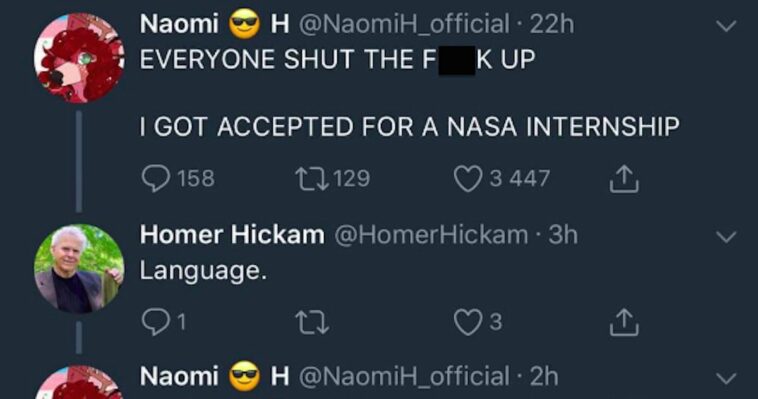The image size is (758, 399).
Task: Share Homer Hickam's Language tweet
Action: [624, 322]
